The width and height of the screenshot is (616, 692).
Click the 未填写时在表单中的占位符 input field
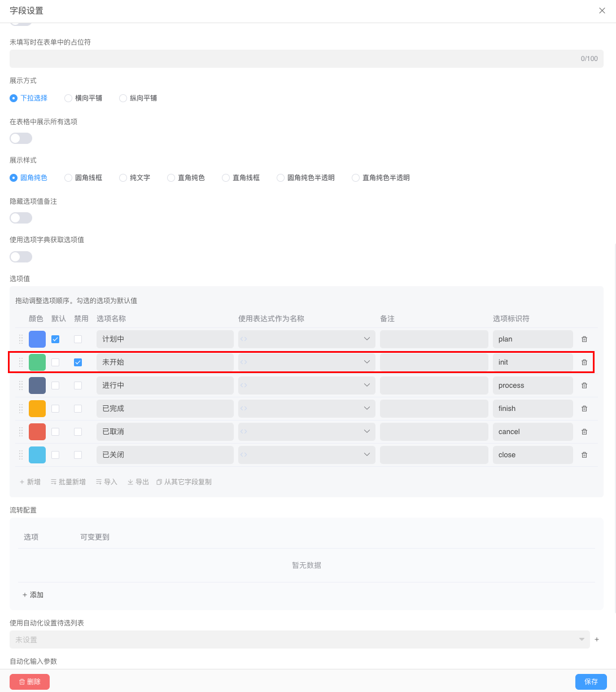tap(294, 59)
